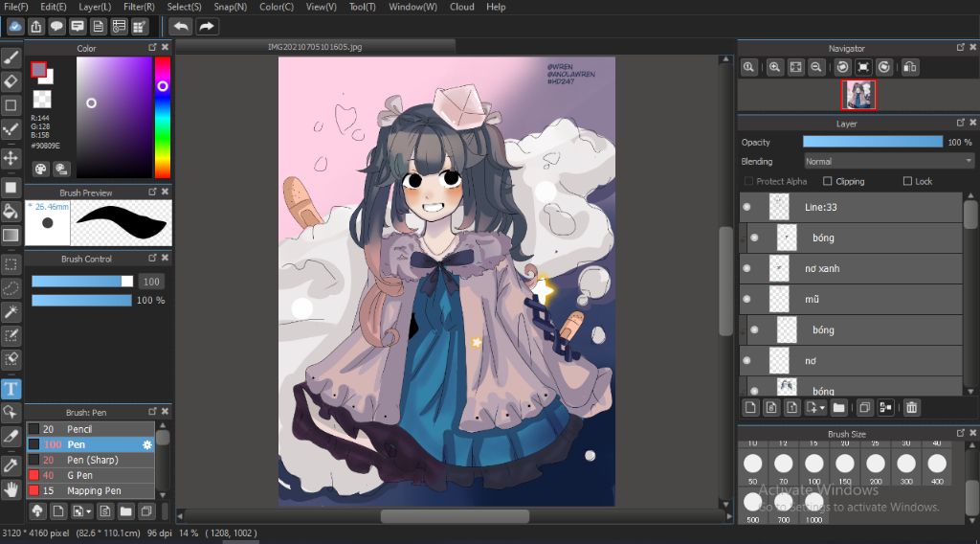
Task: Select the Move tool
Action: click(11, 158)
